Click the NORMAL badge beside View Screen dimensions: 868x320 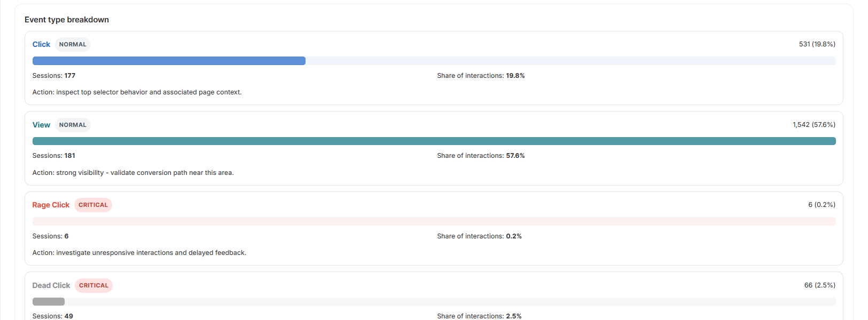(73, 125)
